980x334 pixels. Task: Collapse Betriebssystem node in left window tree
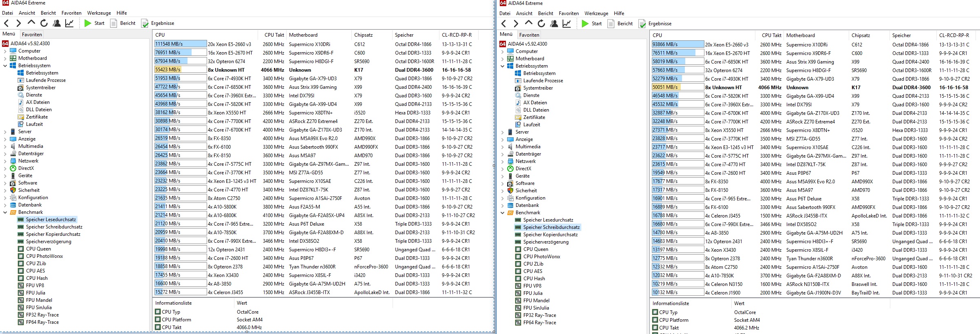(5, 66)
